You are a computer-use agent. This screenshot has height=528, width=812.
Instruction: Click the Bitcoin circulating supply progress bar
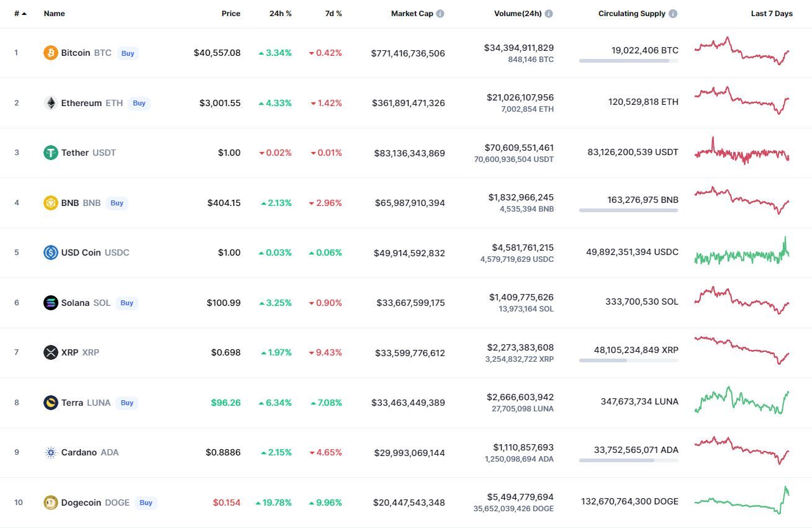[629, 61]
